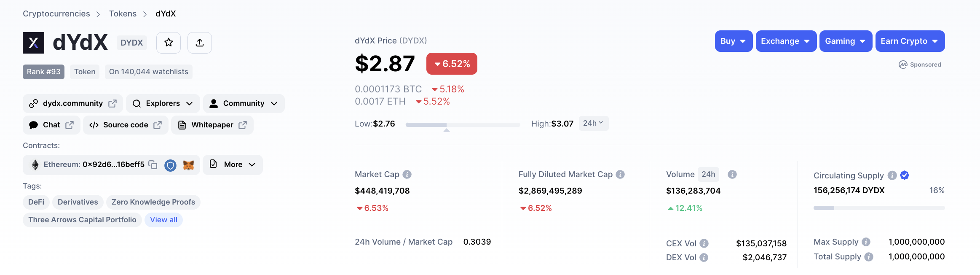Image resolution: width=980 pixels, height=275 pixels.
Task: Open the Earn Crypto menu
Action: coord(910,41)
